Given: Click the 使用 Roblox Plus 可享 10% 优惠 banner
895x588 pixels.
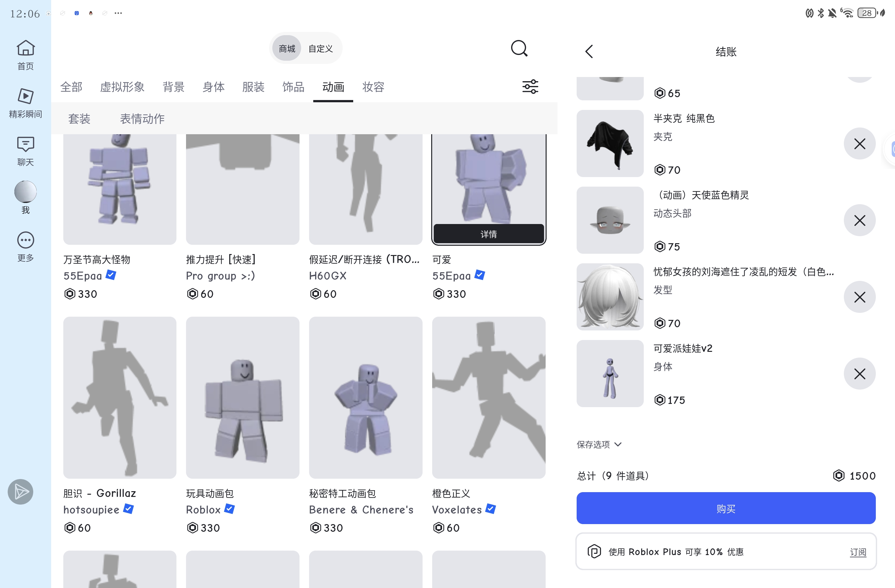Looking at the screenshot, I should point(726,552).
